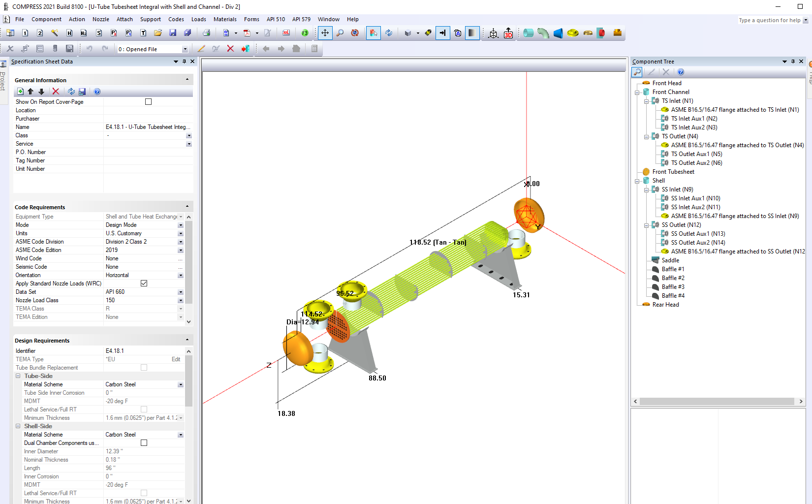Select Rear Head in Component Tree
The width and height of the screenshot is (812, 504).
665,305
